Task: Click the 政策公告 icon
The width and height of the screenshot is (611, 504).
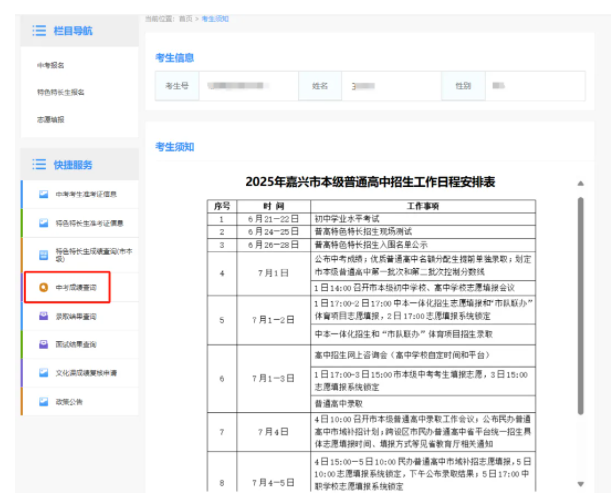Action: 43,401
